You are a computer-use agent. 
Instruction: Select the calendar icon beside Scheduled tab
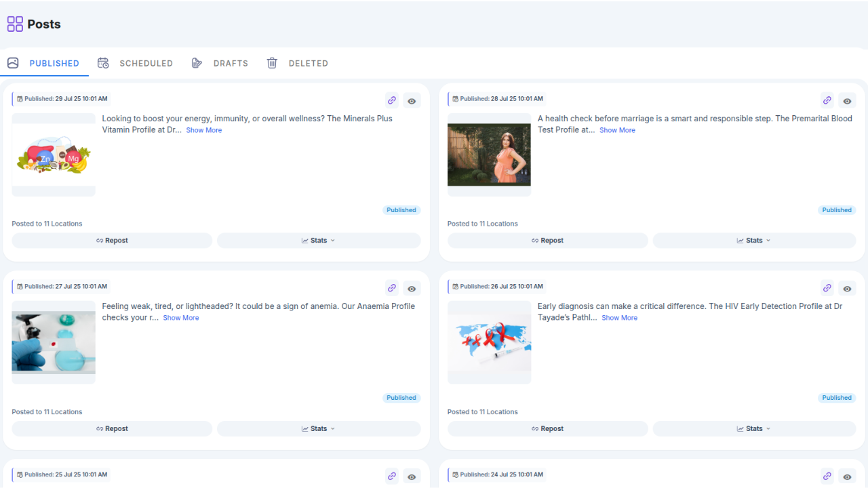click(x=103, y=63)
